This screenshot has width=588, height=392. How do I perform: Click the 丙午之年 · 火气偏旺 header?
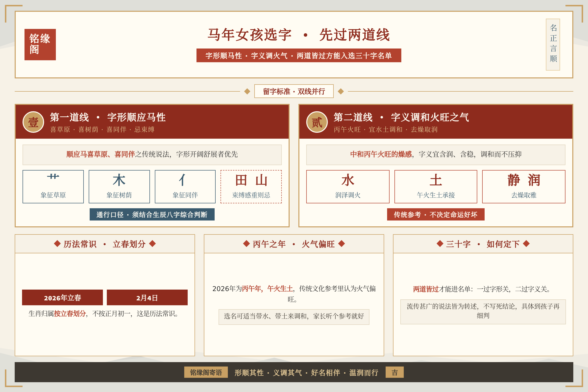(294, 244)
